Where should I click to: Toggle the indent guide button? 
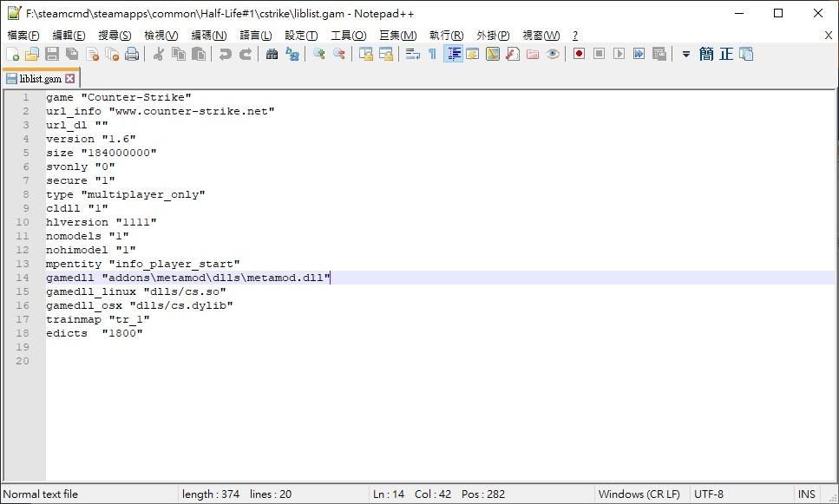[453, 54]
